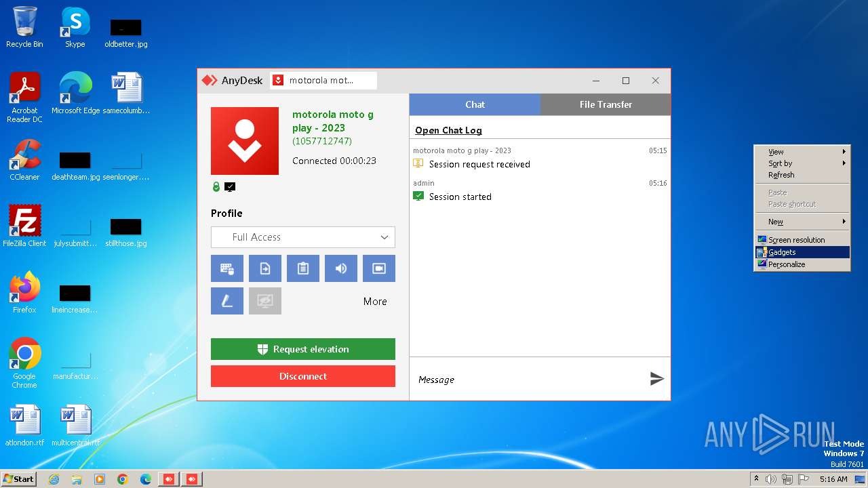Toggle keyboard and mouse control permission
Viewport: 868px width, 488px height.
pos(227,268)
